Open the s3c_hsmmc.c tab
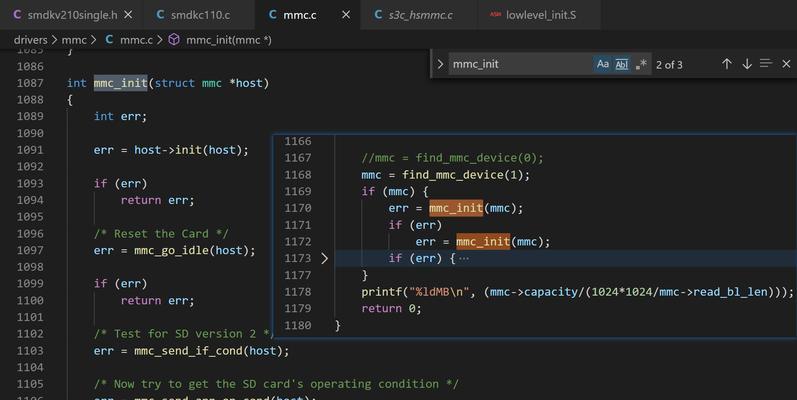The image size is (797, 400). click(x=420, y=15)
